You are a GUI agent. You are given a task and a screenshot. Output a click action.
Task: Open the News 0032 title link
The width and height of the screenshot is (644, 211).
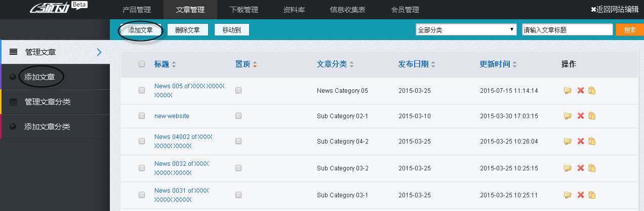[x=182, y=168]
